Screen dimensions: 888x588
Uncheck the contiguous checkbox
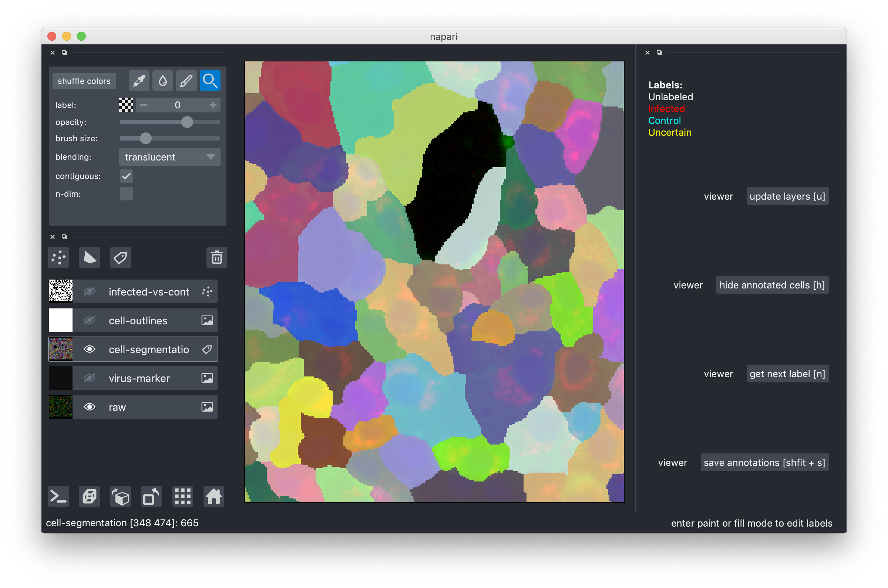click(x=127, y=176)
